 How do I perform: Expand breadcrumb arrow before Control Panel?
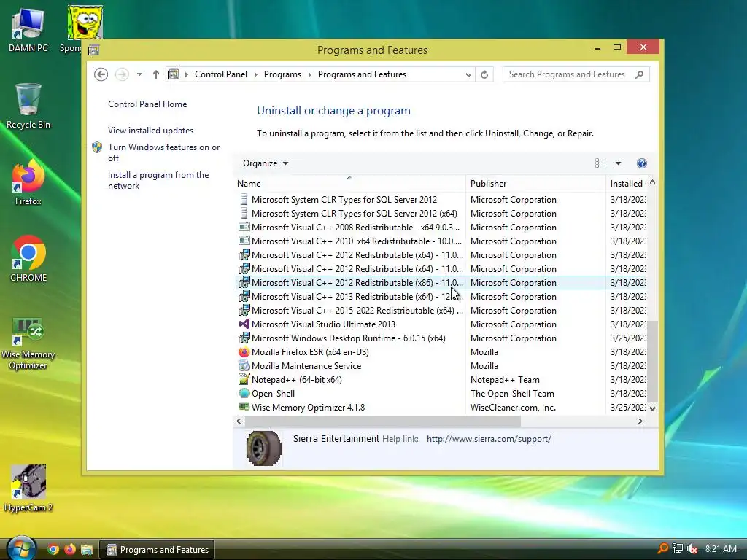point(186,74)
